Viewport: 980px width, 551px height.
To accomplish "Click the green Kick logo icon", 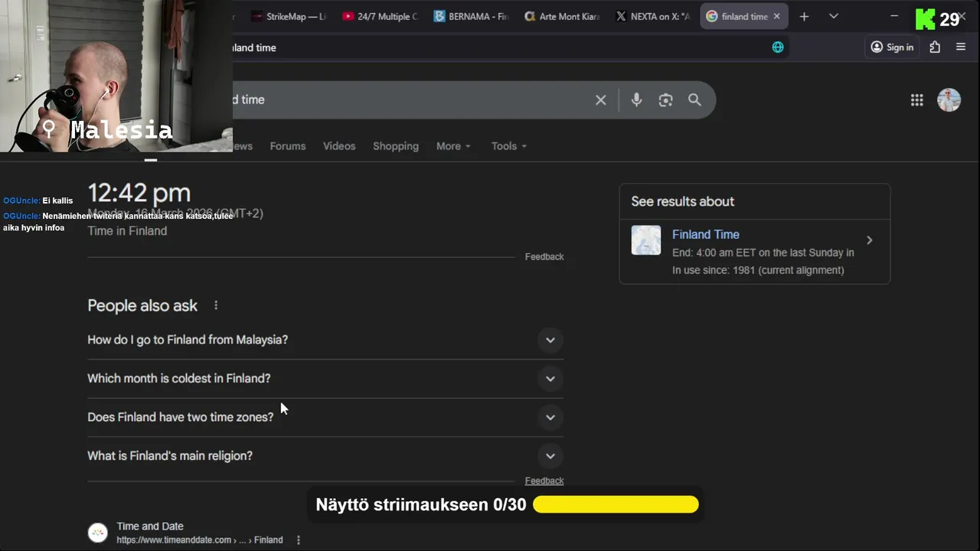I will point(926,18).
